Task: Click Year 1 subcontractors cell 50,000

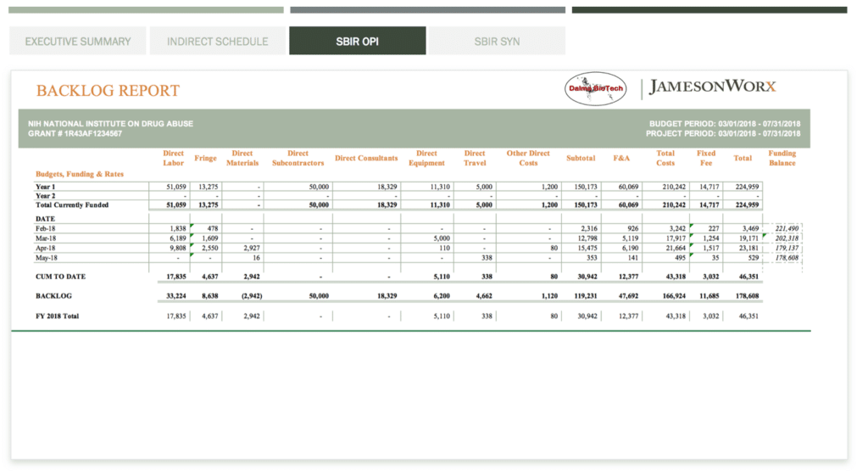Action: click(x=319, y=187)
